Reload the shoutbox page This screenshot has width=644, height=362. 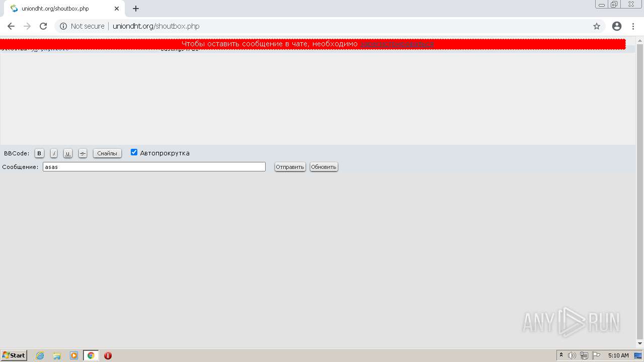(43, 26)
